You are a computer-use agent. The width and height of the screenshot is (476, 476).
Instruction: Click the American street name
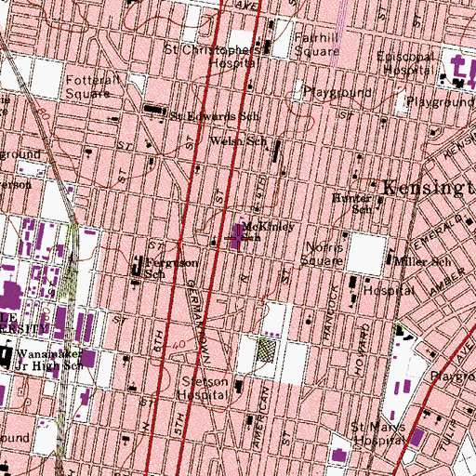260,417
